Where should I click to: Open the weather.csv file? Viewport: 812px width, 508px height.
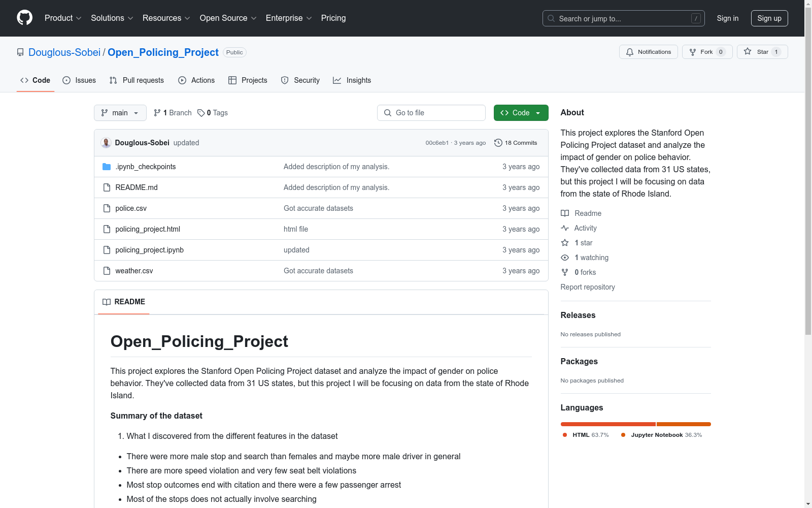(x=134, y=271)
